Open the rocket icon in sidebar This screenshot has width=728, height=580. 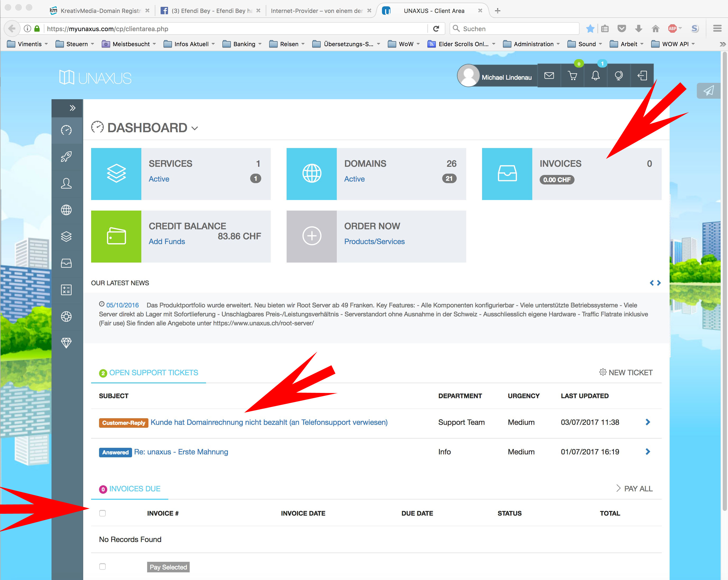point(67,157)
